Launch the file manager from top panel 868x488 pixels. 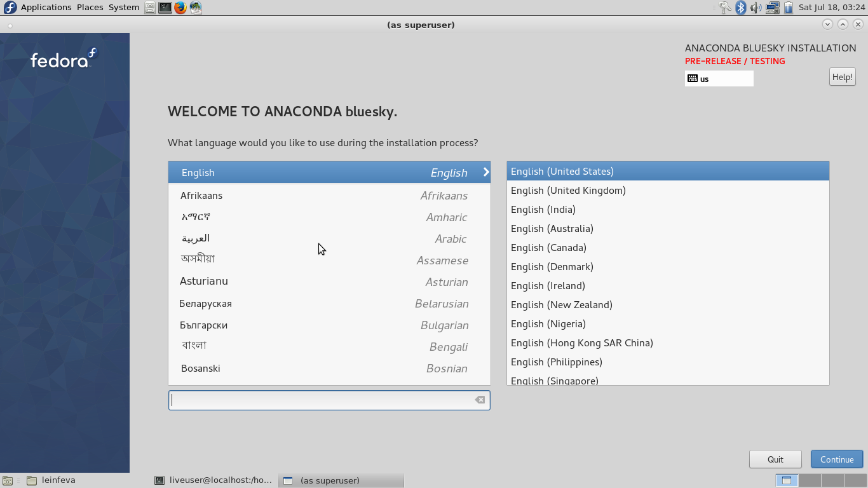pyautogui.click(x=149, y=8)
